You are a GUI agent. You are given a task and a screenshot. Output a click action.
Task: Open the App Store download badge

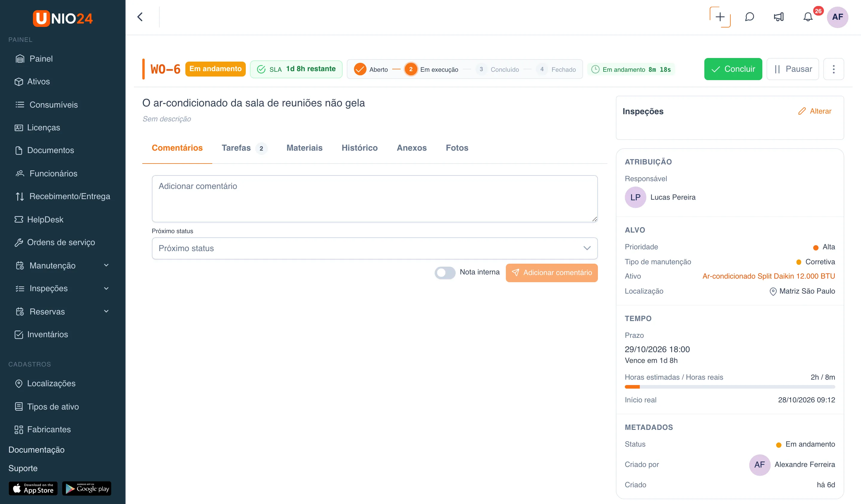point(33,488)
